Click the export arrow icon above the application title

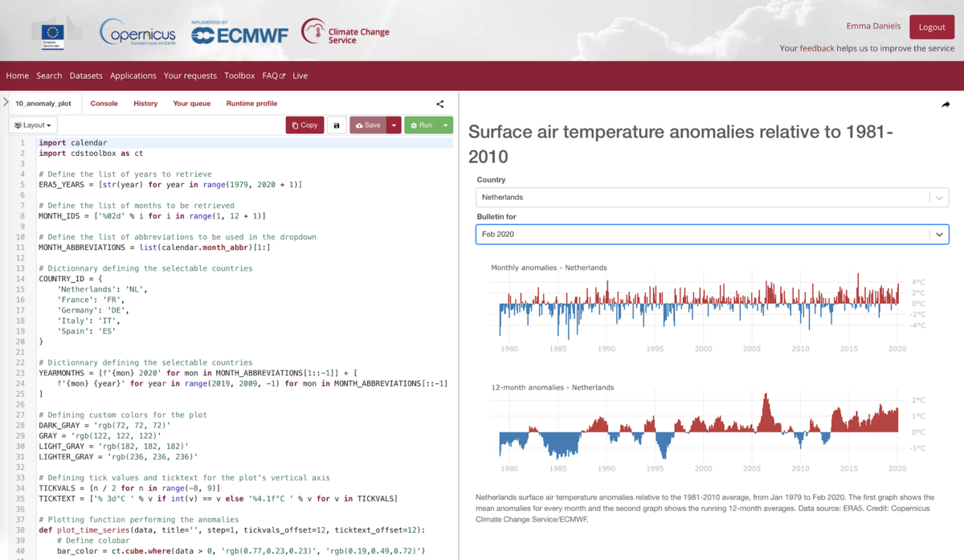946,104
